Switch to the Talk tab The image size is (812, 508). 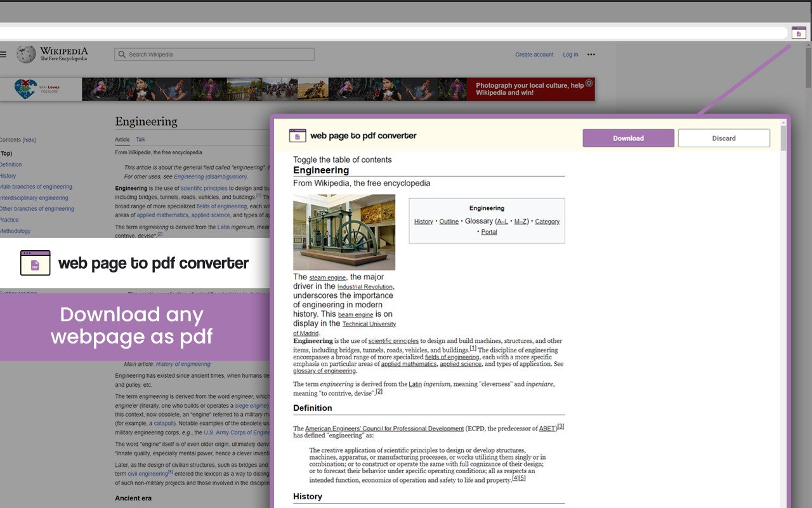click(x=140, y=140)
